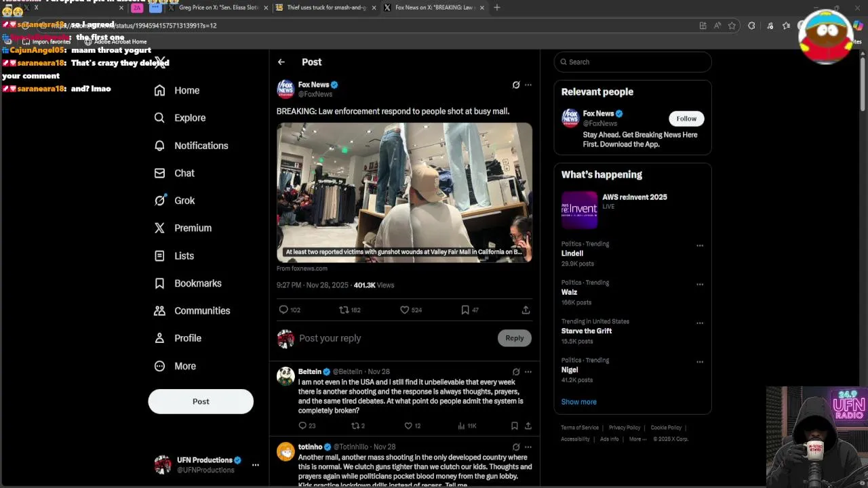Share the Fox News post
The height and width of the screenshot is (488, 868).
[526, 310]
